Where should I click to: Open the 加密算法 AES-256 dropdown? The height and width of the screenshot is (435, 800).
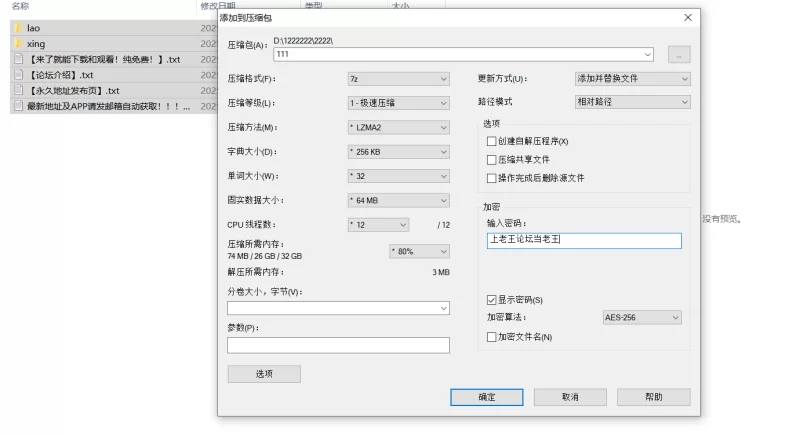coord(642,317)
